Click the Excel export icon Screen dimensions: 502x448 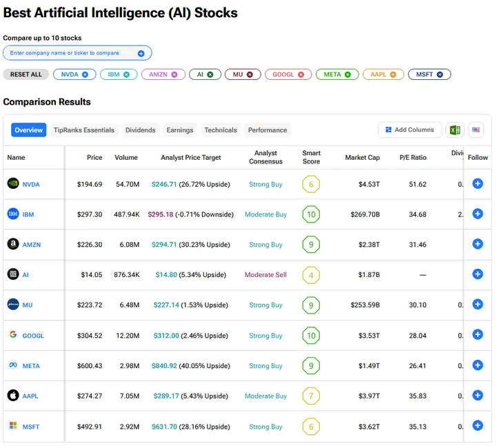coord(454,130)
